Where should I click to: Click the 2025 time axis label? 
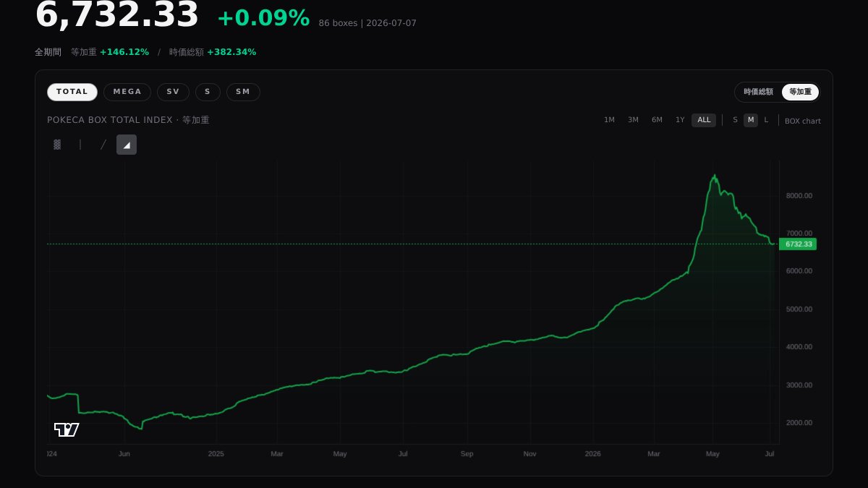(216, 454)
